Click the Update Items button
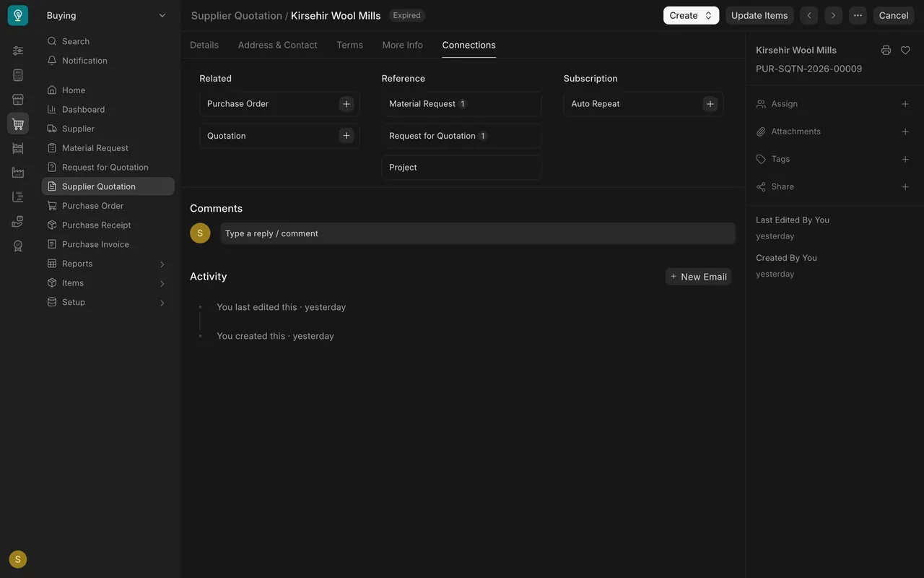Viewport: 924px width, 578px height. click(759, 15)
